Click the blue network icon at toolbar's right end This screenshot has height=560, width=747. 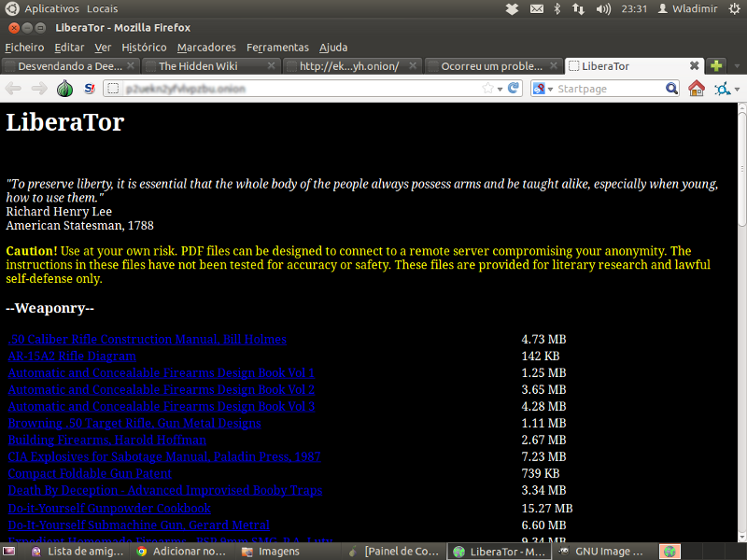tap(722, 89)
